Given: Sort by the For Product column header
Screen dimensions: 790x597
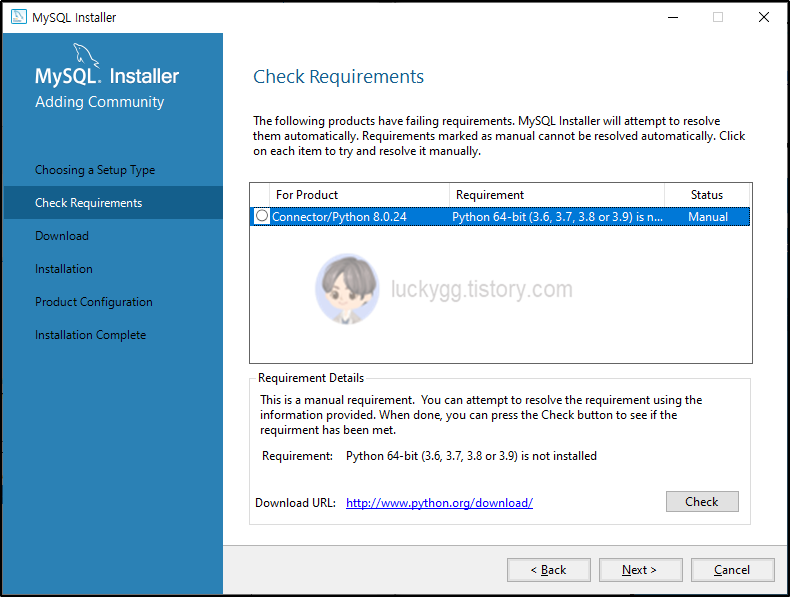Looking at the screenshot, I should [x=359, y=195].
